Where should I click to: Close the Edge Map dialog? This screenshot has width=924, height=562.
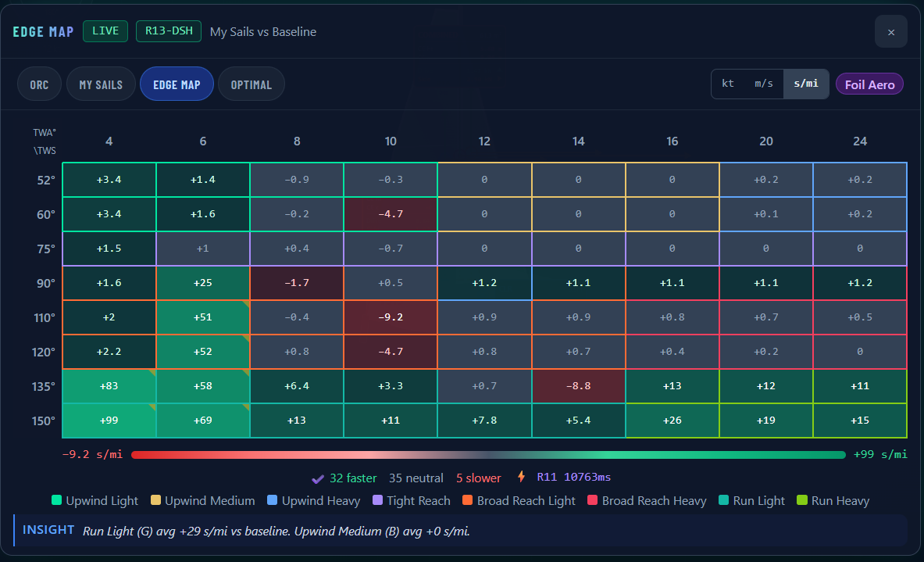tap(890, 32)
